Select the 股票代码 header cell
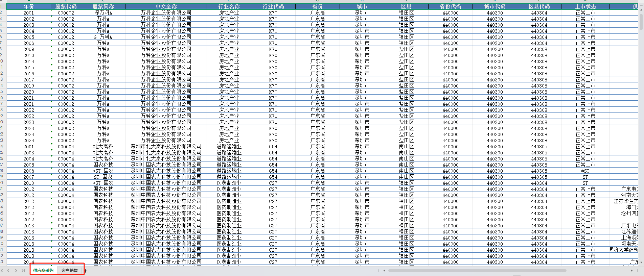Screen dimensions: 644x276 pos(66,6)
